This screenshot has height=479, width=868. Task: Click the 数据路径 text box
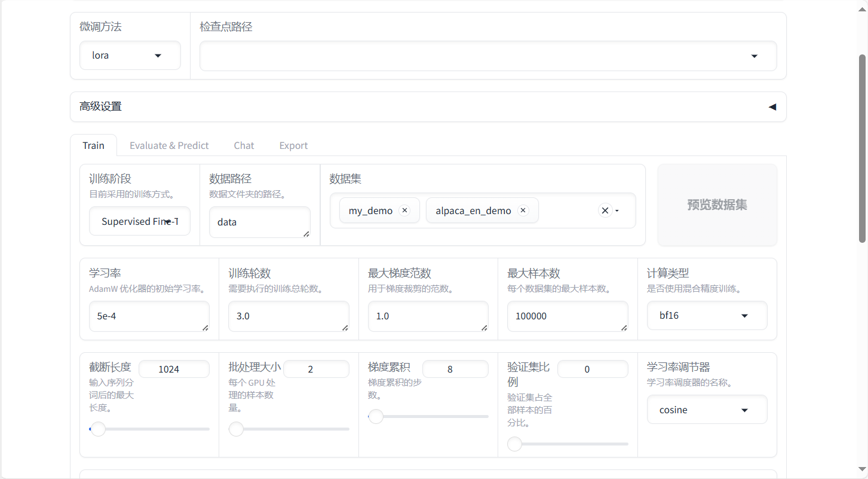tap(259, 222)
